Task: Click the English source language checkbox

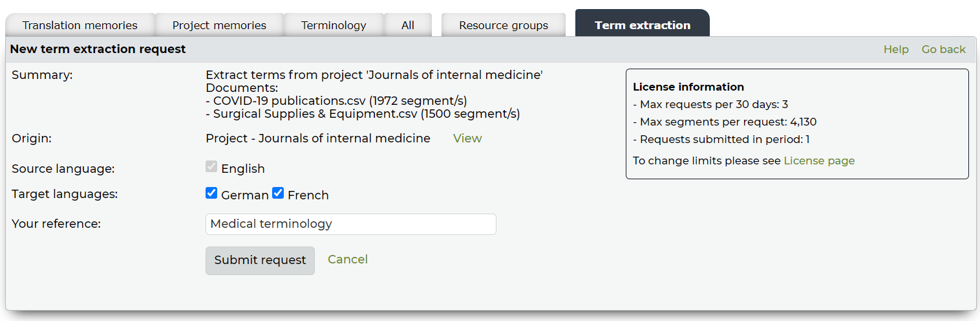Action: pyautogui.click(x=211, y=167)
